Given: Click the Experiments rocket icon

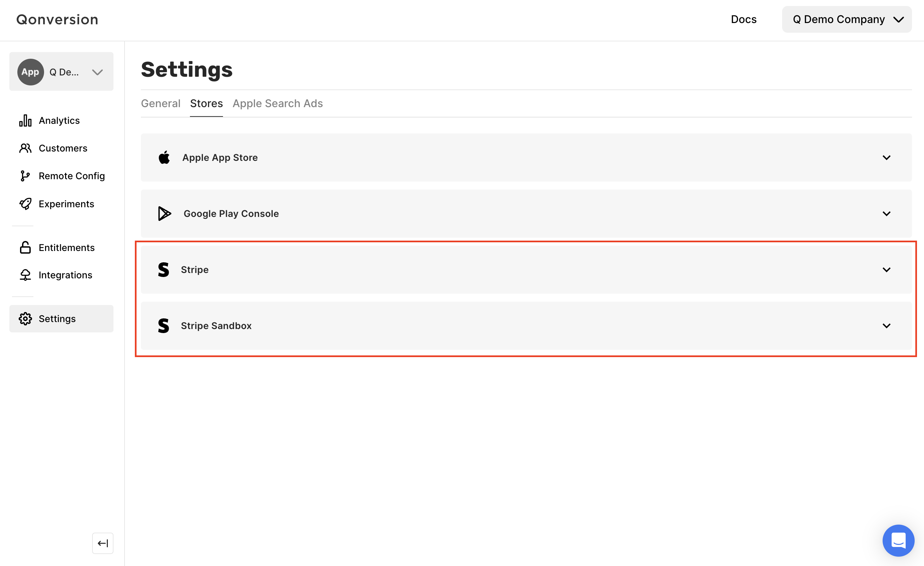Looking at the screenshot, I should 25,204.
